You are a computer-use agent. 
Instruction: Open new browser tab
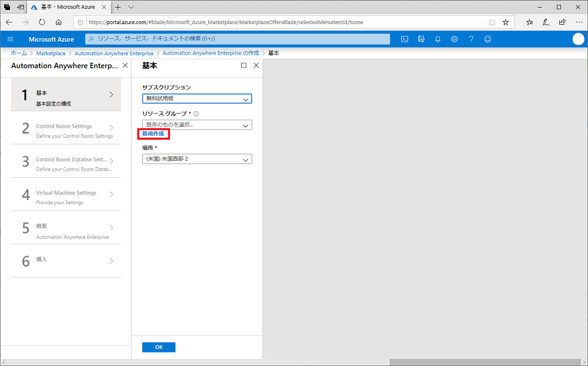118,7
